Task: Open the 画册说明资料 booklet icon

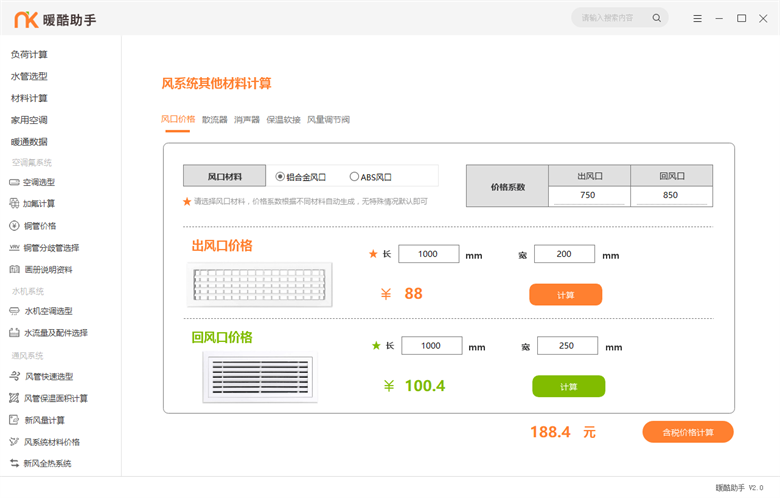Action: pyautogui.click(x=14, y=269)
